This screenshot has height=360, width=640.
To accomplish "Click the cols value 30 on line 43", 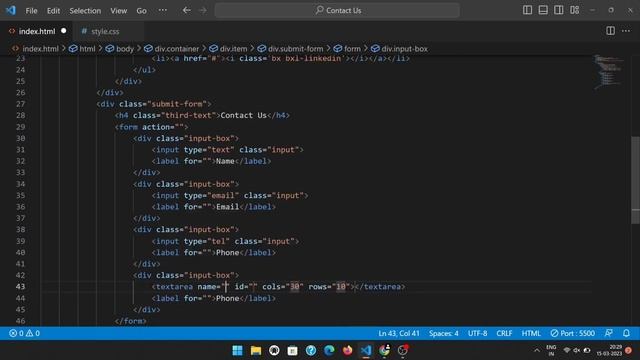I will pyautogui.click(x=295, y=287).
